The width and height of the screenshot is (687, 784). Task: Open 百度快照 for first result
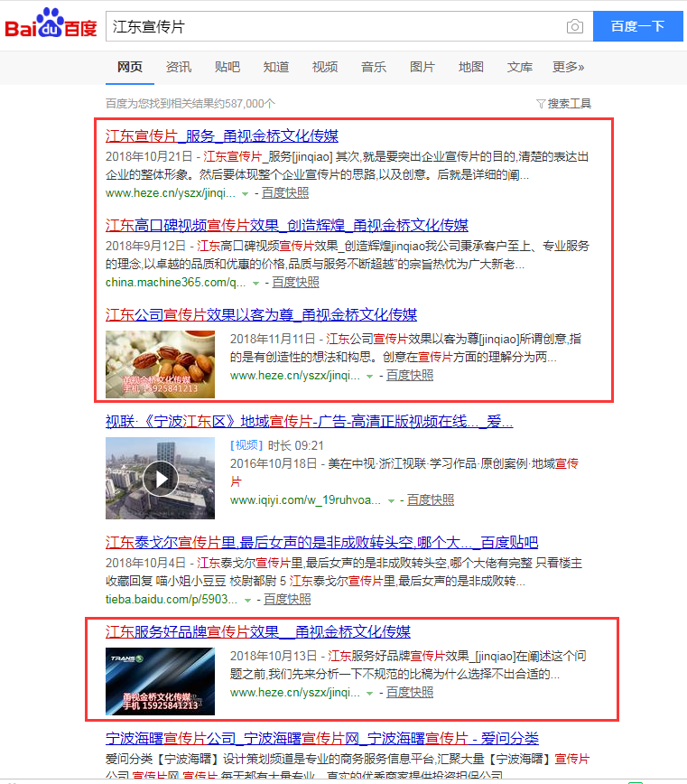coord(285,193)
